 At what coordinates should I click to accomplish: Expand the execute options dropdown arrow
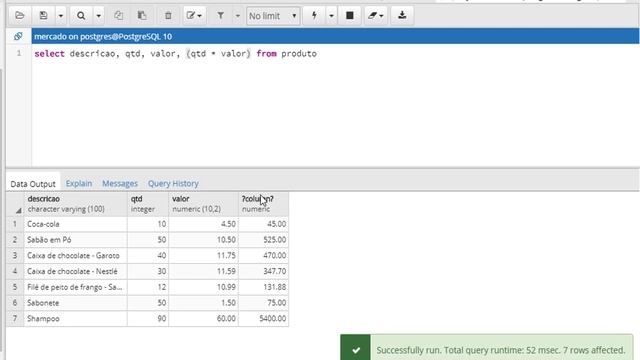click(x=331, y=16)
